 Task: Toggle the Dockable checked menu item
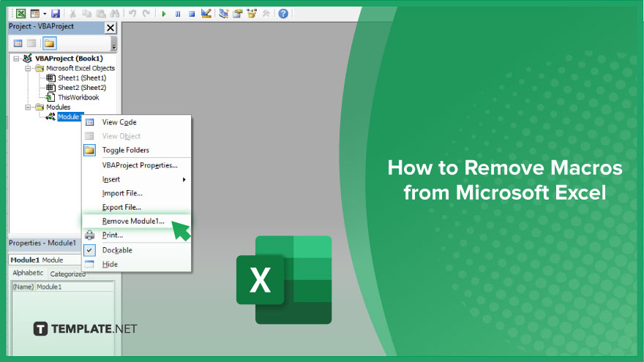(137, 250)
